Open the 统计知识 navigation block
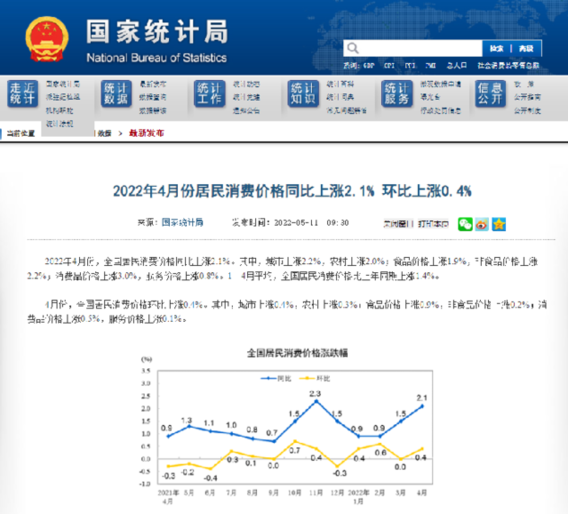The width and height of the screenshot is (568, 514). tap(303, 94)
